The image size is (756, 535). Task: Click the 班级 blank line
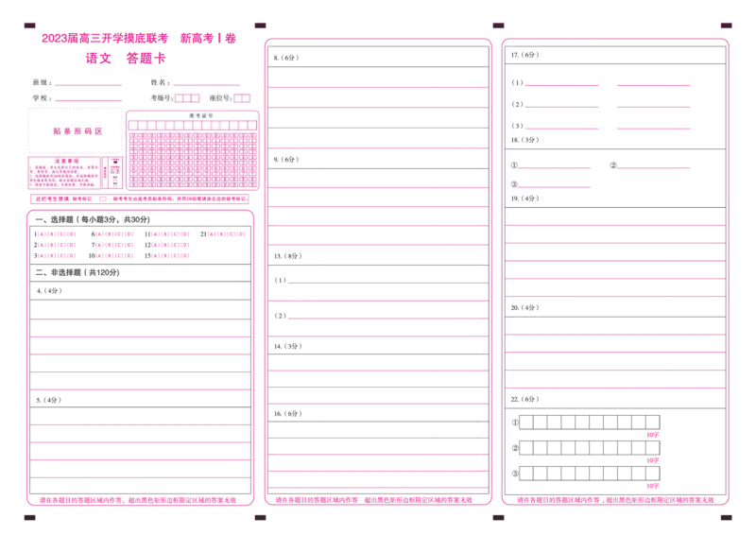pos(88,83)
